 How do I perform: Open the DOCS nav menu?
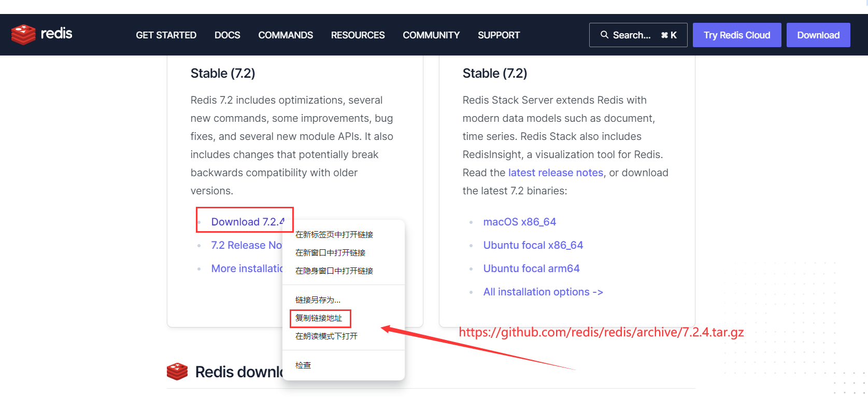pos(227,35)
